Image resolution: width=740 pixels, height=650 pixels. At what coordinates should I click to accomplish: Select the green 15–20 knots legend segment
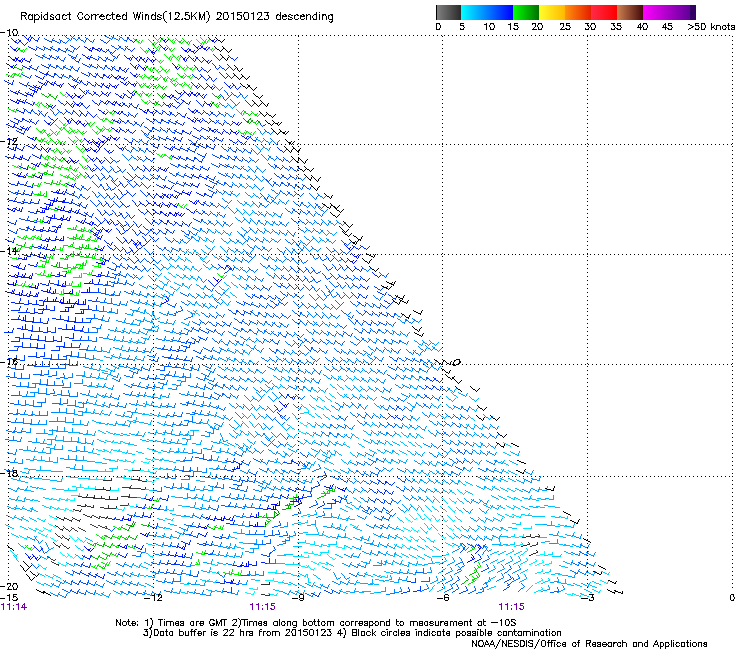(526, 12)
